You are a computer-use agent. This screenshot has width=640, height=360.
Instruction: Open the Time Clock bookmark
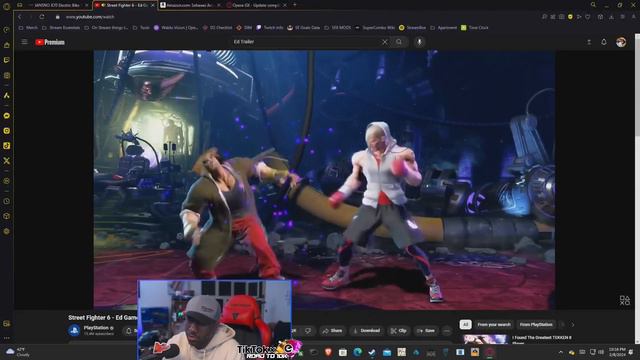(x=475, y=28)
